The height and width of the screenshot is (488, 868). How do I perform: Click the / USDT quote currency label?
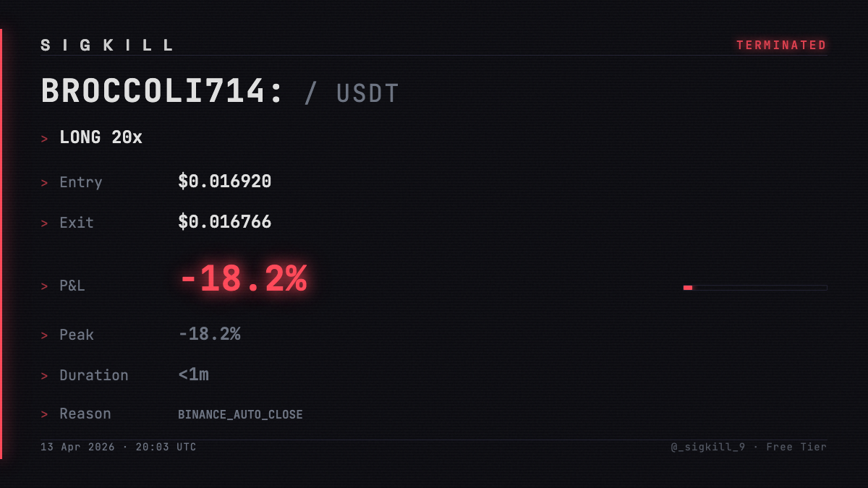point(352,94)
